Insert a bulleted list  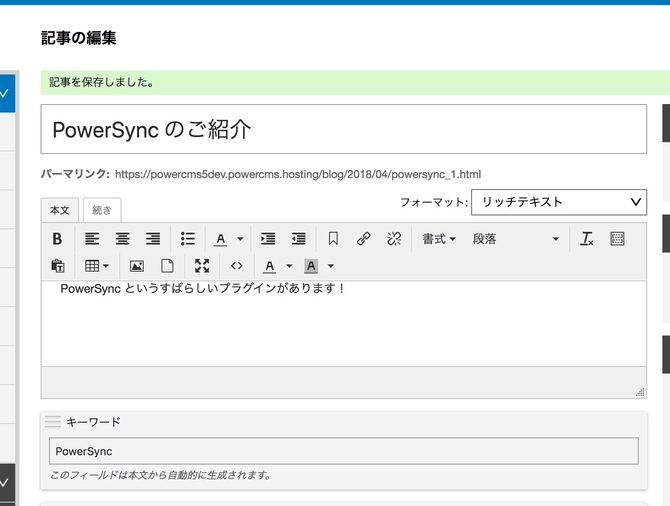[188, 239]
